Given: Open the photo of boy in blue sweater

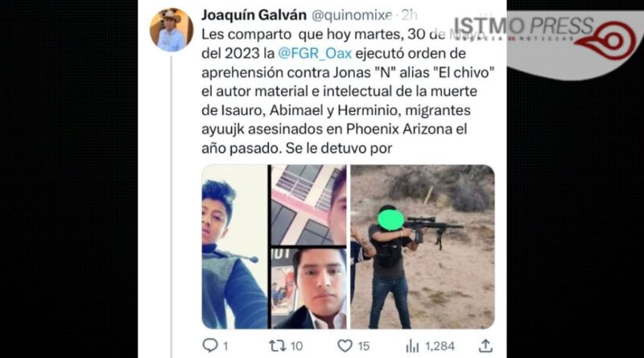Looking at the screenshot, I should tap(234, 247).
